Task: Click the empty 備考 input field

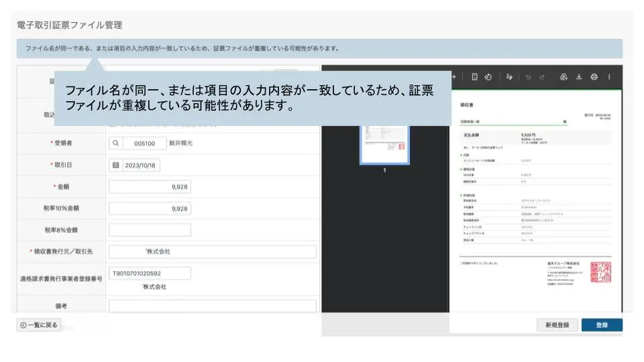Action: tap(213, 306)
